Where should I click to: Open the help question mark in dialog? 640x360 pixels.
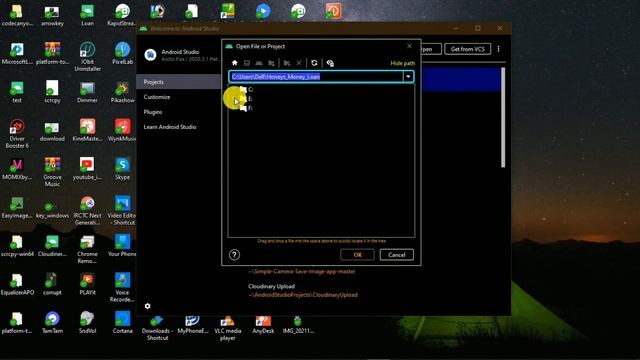tap(234, 255)
